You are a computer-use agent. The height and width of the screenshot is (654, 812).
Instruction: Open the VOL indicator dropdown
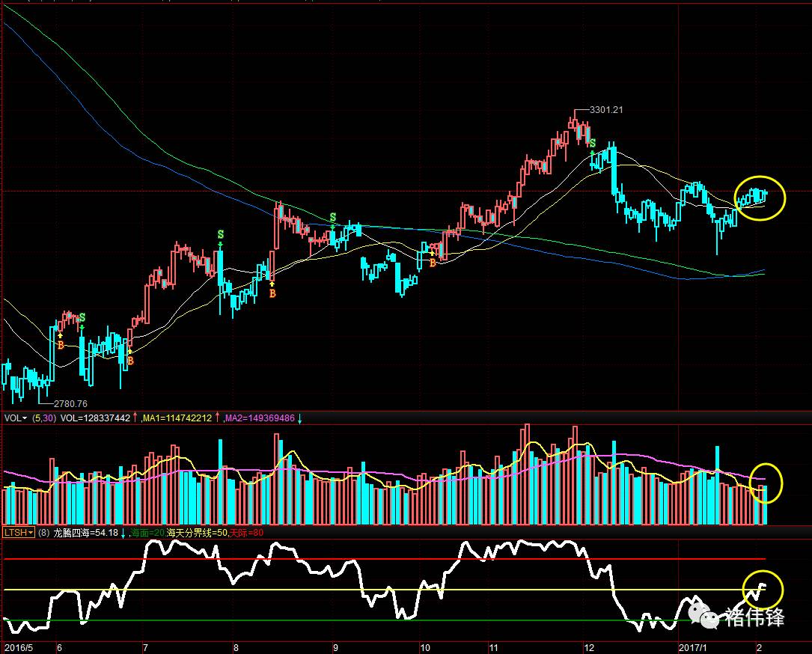pyautogui.click(x=16, y=418)
